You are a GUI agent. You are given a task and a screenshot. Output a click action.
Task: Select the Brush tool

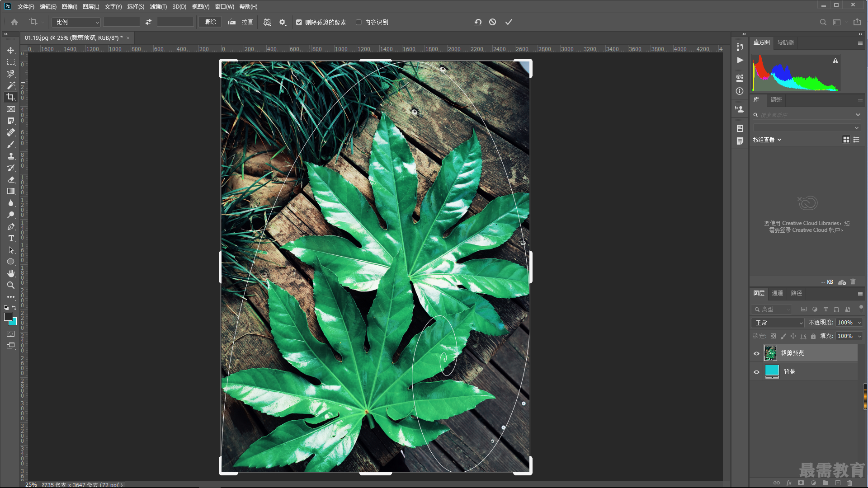click(x=11, y=144)
